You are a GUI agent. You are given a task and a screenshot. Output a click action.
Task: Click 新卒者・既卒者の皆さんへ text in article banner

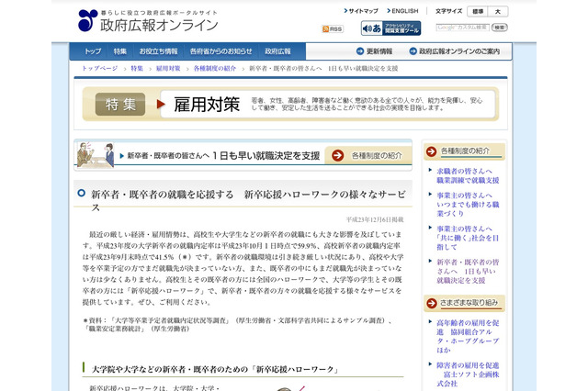click(x=168, y=156)
